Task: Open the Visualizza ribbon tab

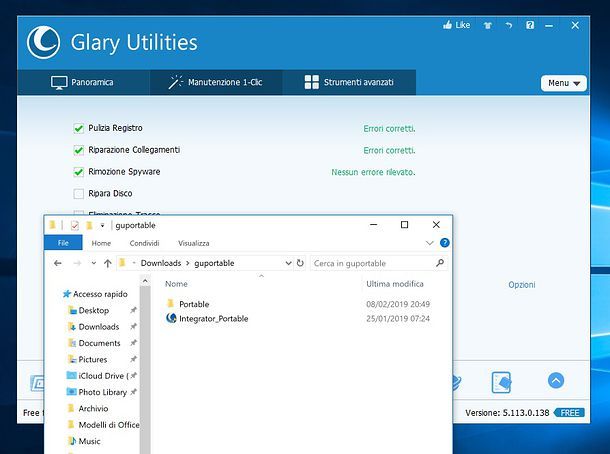Action: click(194, 243)
